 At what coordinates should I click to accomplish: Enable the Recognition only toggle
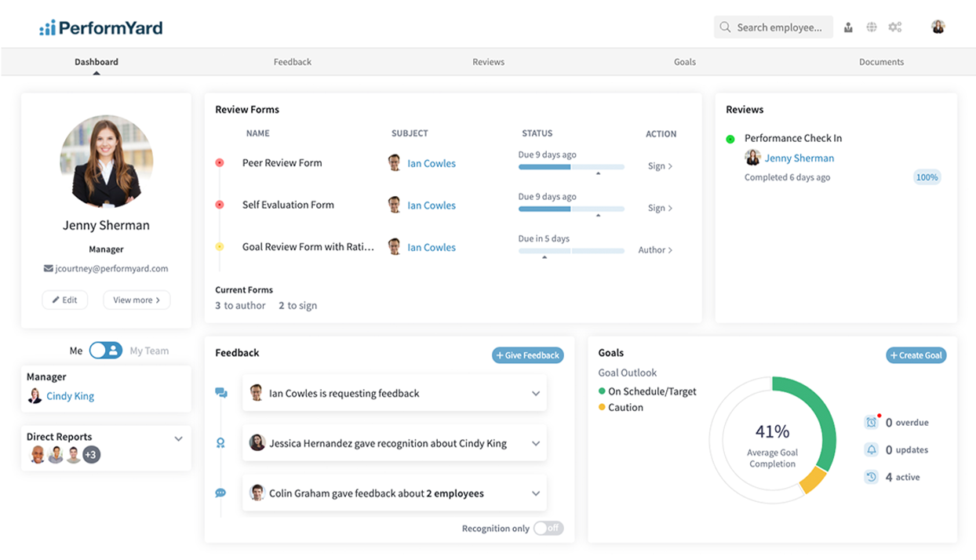pos(548,529)
